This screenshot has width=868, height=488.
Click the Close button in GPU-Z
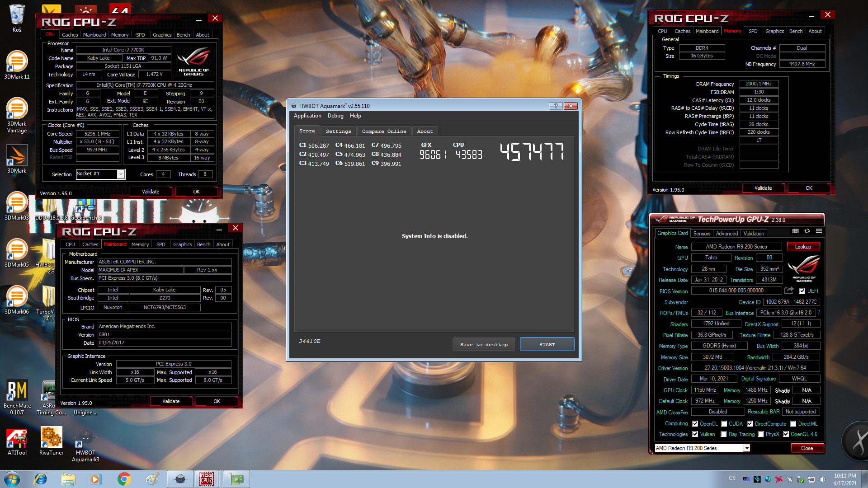coord(807,448)
